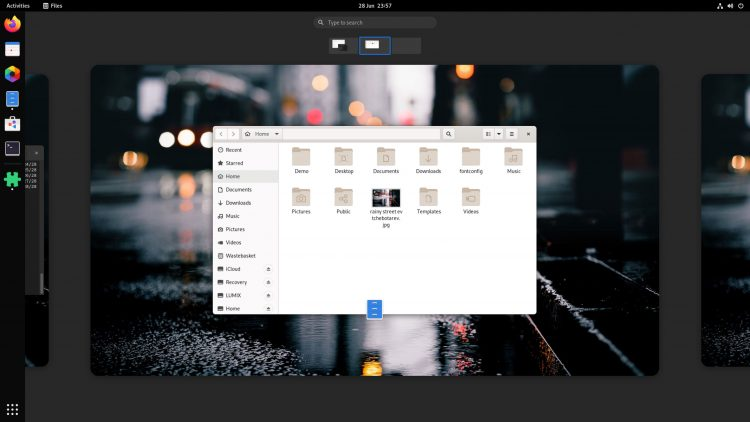The width and height of the screenshot is (750, 422).
Task: Open the Files app menu in top bar
Action: click(53, 6)
